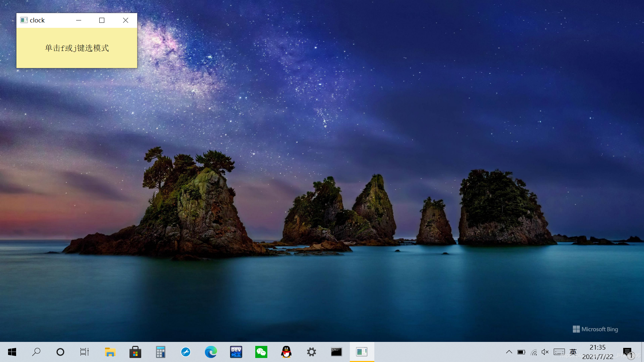Viewport: 644px width, 362px height.
Task: Open the touch keyboard tray icon
Action: [x=559, y=352]
